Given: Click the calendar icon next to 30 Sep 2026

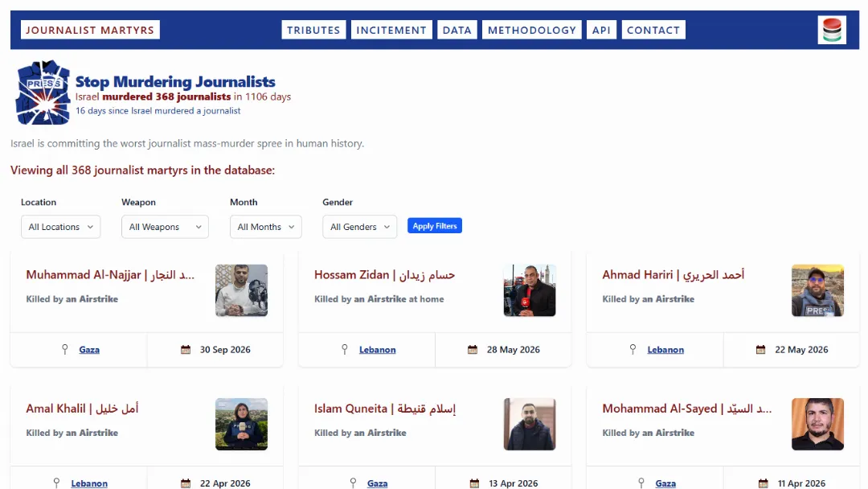Looking at the screenshot, I should (x=186, y=349).
